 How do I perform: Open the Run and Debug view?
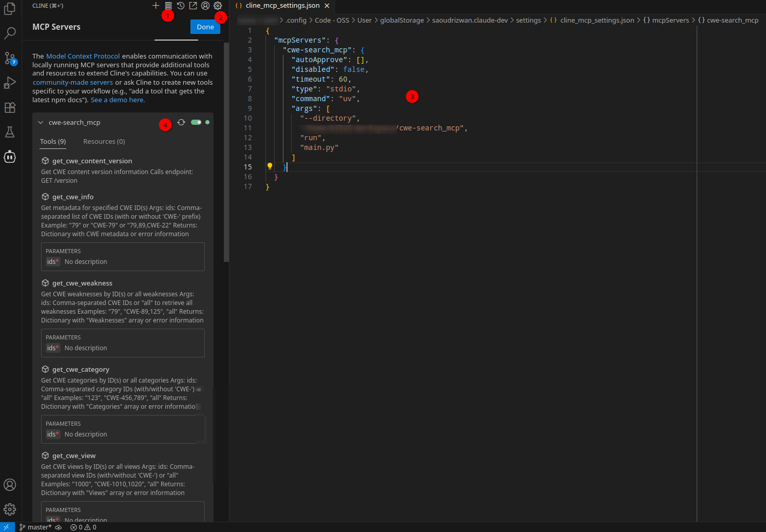click(x=10, y=83)
